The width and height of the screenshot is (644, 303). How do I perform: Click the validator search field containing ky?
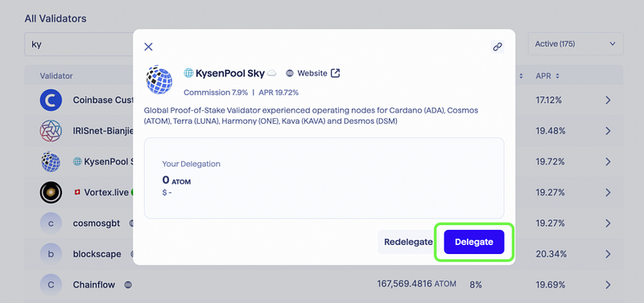[79, 44]
